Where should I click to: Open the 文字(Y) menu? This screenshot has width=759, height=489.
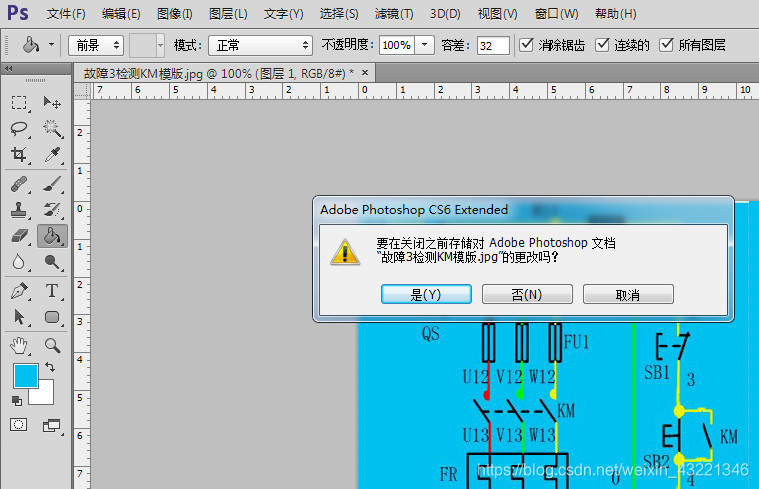pyautogui.click(x=283, y=14)
